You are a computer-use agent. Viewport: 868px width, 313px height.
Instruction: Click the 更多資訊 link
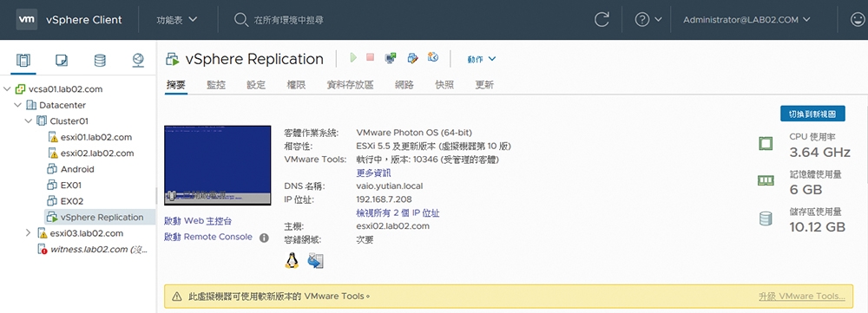click(373, 173)
